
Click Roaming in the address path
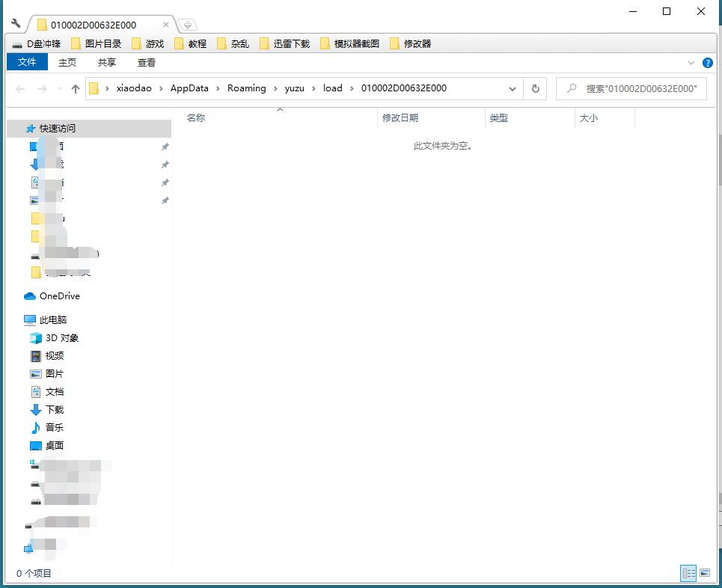pyautogui.click(x=247, y=88)
